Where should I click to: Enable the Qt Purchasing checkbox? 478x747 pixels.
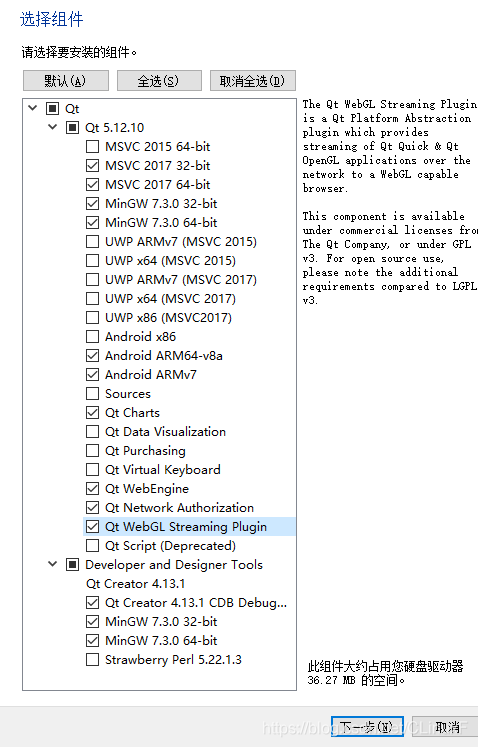tap(92, 451)
